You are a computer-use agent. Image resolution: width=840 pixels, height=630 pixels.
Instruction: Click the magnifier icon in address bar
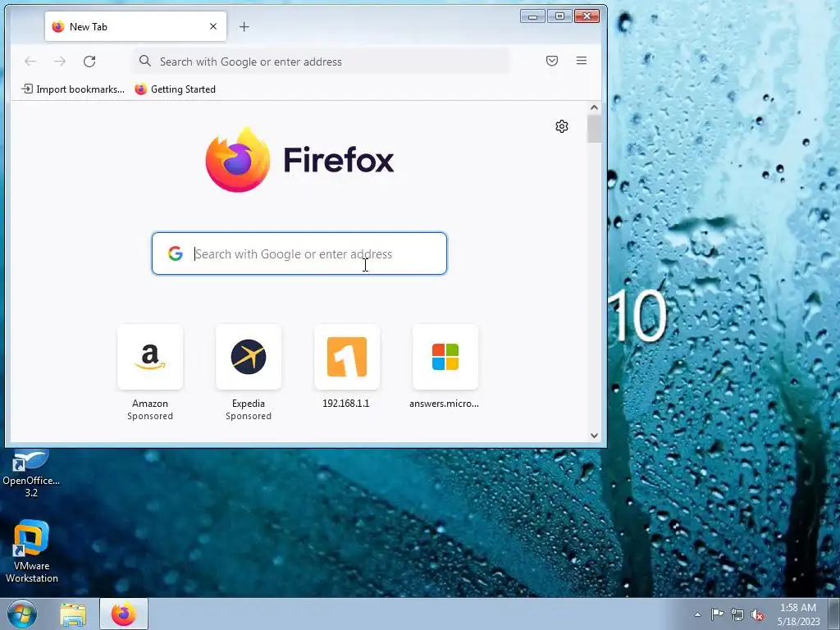[145, 61]
